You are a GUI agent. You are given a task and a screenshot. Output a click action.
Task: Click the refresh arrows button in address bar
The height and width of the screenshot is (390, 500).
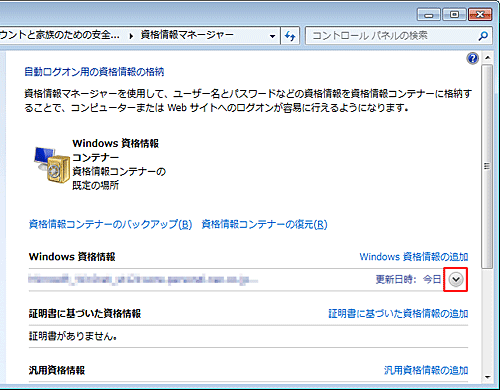(x=290, y=36)
